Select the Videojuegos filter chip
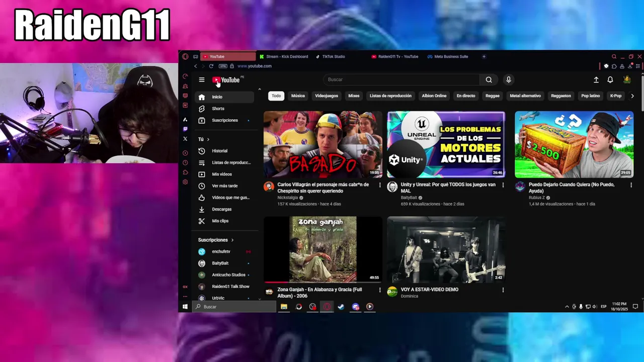644x362 pixels. [327, 96]
